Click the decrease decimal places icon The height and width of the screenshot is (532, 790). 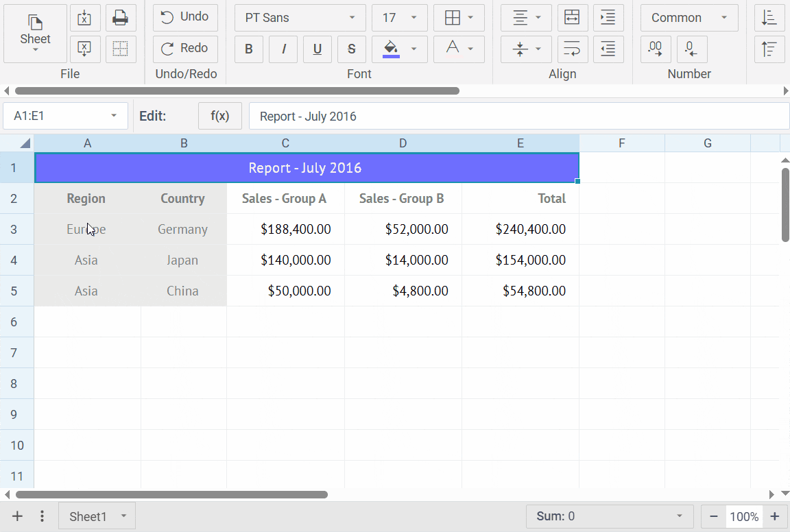[691, 49]
